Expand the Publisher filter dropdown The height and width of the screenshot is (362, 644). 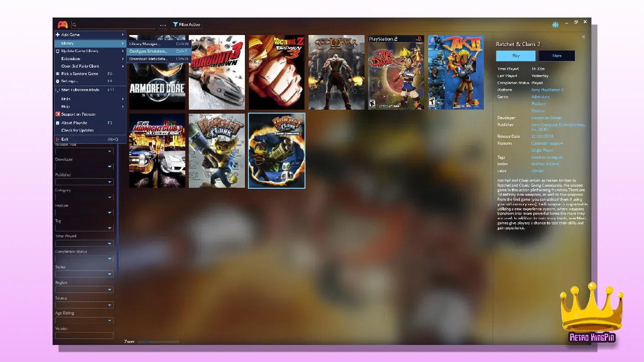[x=84, y=182]
